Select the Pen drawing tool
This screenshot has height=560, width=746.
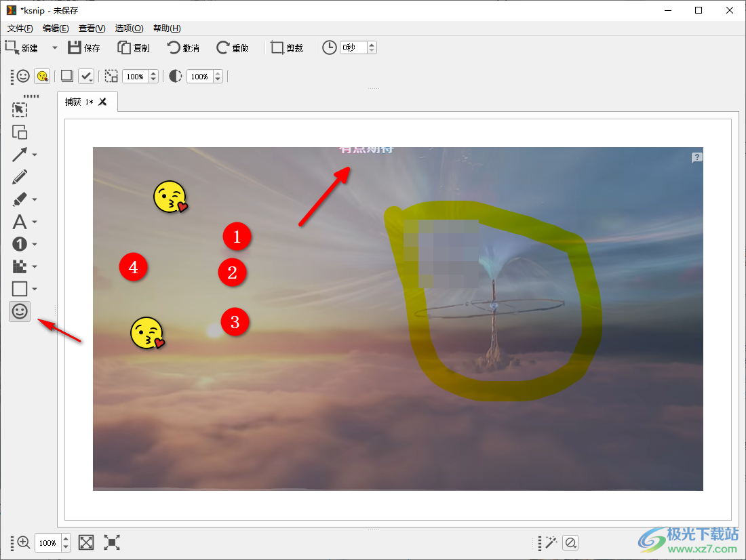point(20,177)
